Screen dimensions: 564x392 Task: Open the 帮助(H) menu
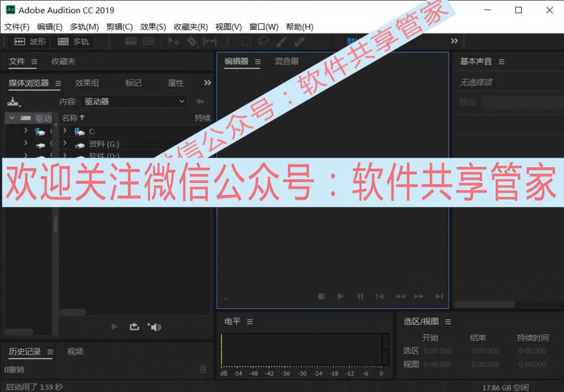point(300,27)
